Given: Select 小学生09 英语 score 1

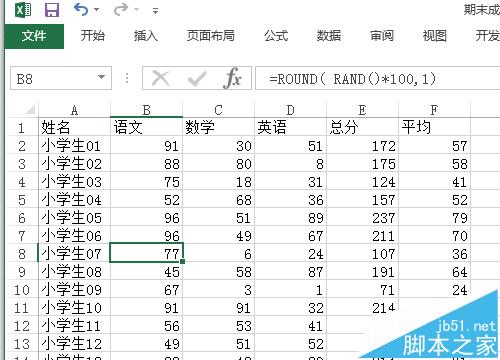Looking at the screenshot, I should (x=290, y=290).
